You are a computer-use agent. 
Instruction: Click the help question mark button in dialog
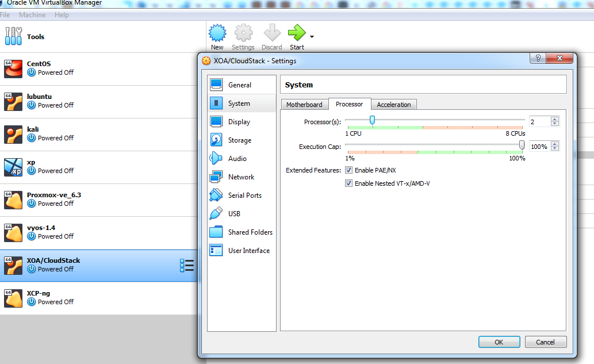538,58
